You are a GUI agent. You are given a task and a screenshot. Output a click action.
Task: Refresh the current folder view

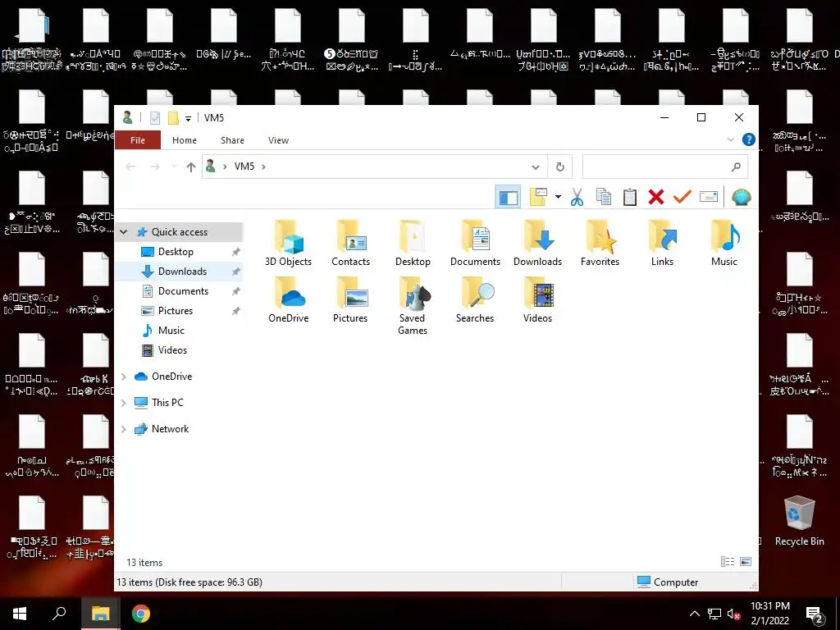pos(559,167)
